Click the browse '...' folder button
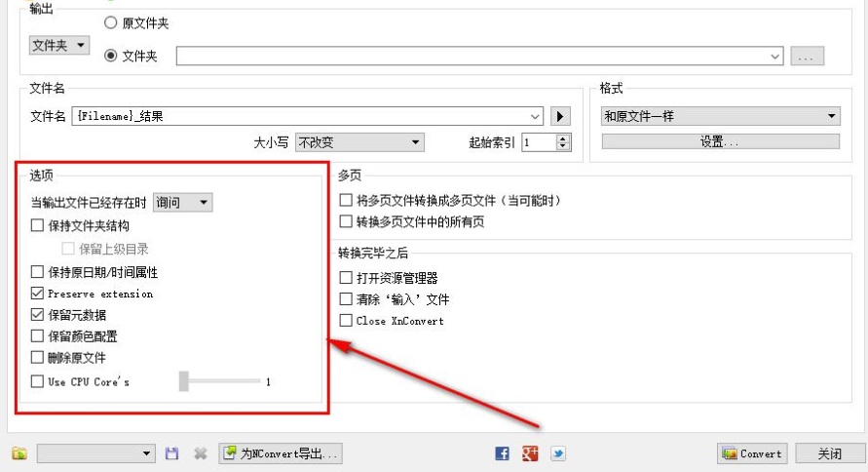This screenshot has height=472, width=868. click(807, 56)
